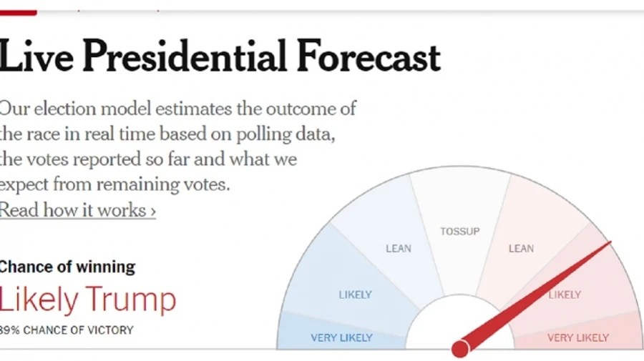Click the Chance of winning label

(x=67, y=267)
